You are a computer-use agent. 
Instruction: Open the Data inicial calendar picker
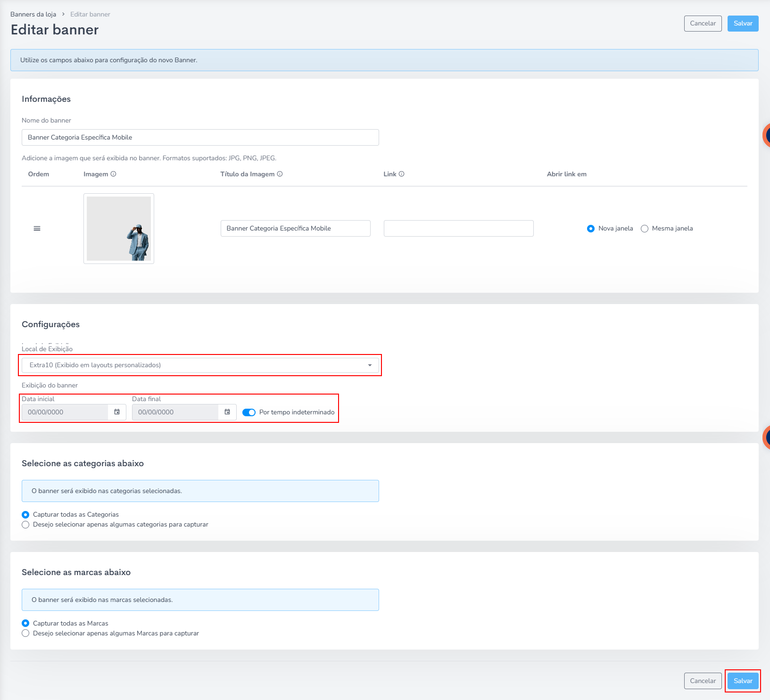(117, 412)
